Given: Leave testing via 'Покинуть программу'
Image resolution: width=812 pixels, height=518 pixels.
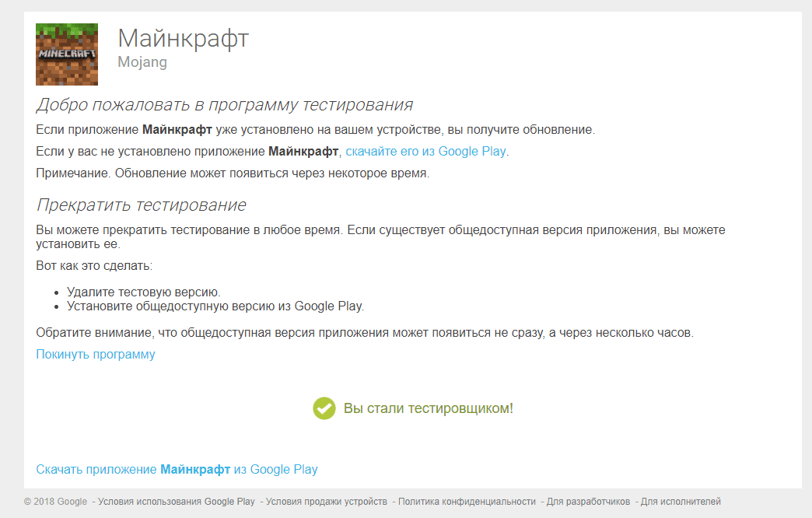Looking at the screenshot, I should point(96,355).
